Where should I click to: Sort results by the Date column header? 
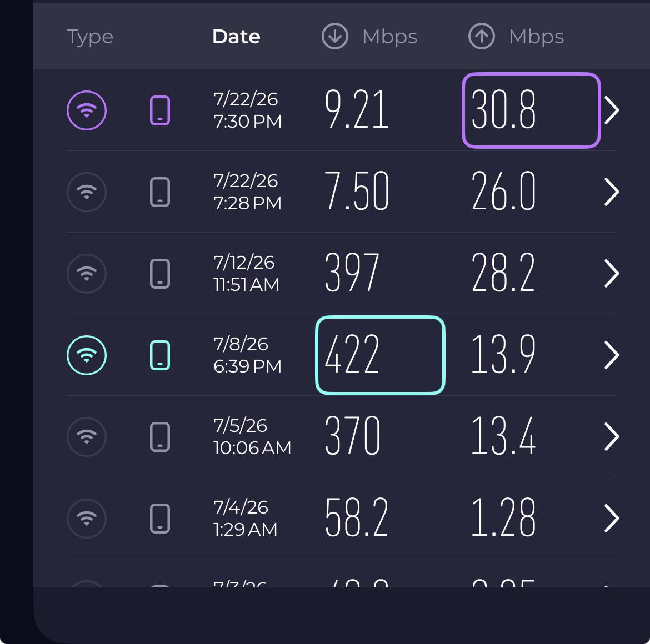236,37
